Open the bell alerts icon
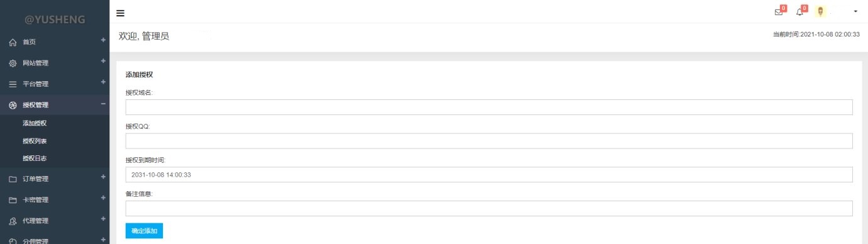Screen dimensions: 868x244 [x=799, y=12]
